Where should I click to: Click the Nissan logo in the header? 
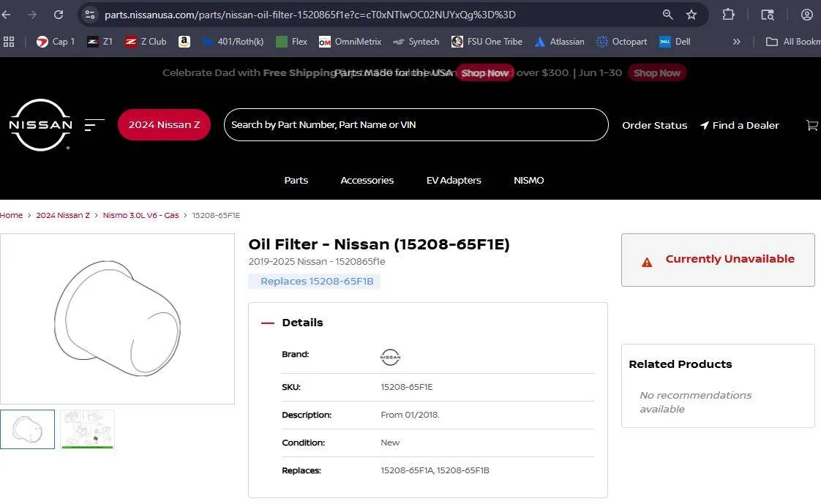tap(40, 125)
